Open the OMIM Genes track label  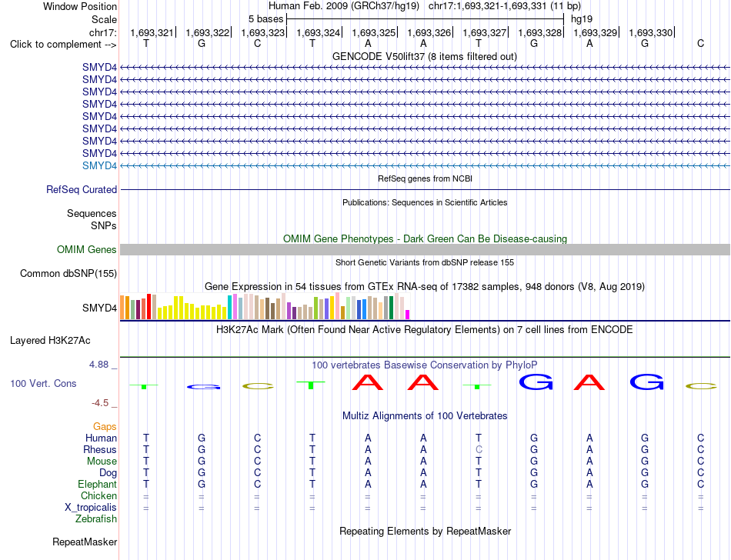[86, 250]
